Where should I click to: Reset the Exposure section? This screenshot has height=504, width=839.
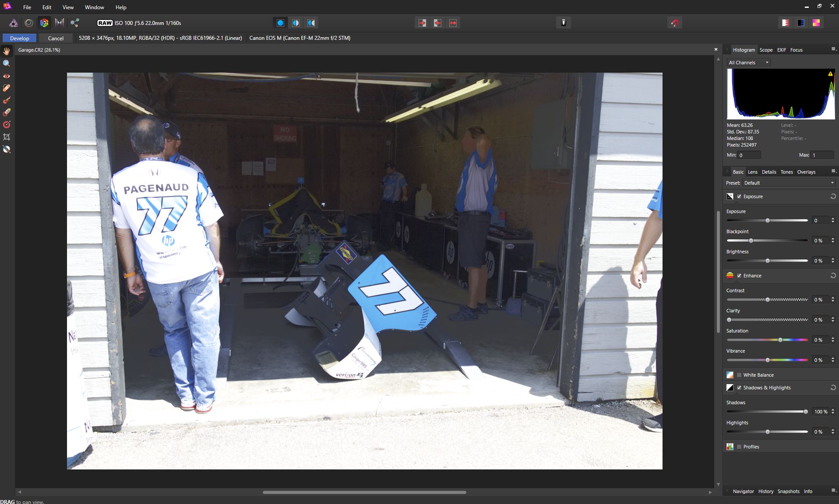click(833, 196)
